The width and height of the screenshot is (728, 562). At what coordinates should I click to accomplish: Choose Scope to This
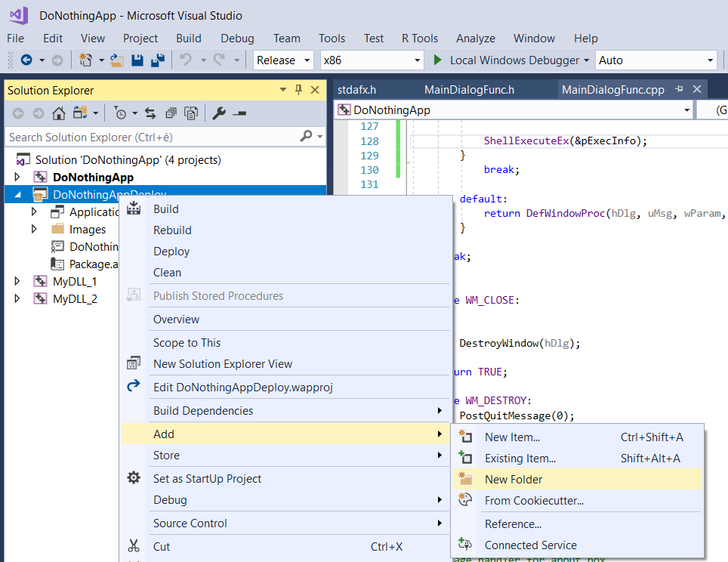(x=285, y=343)
